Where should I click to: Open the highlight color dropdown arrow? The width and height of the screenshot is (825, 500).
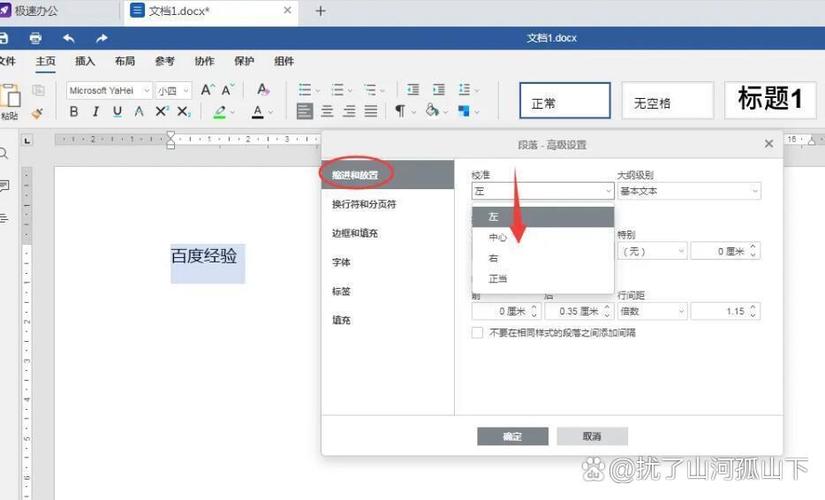pos(233,112)
